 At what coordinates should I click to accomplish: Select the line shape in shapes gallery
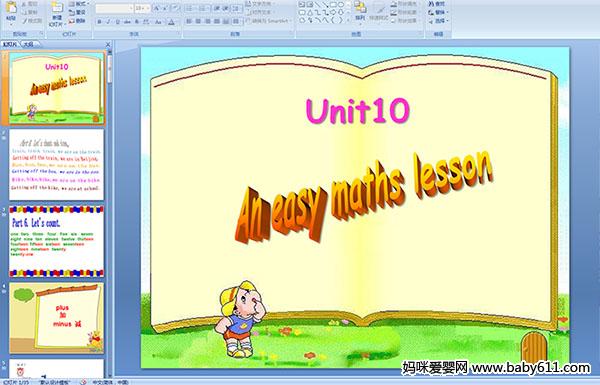click(317, 5)
